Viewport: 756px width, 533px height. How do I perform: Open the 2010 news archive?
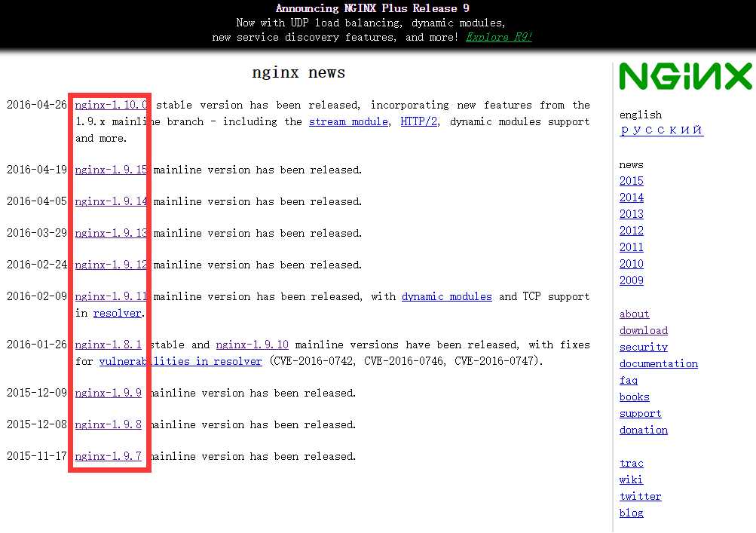click(x=632, y=264)
